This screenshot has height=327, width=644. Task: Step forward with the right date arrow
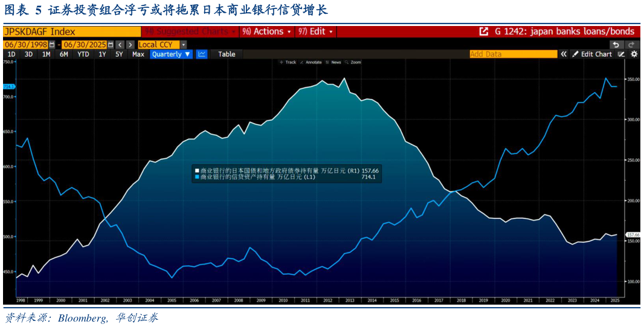(x=130, y=45)
